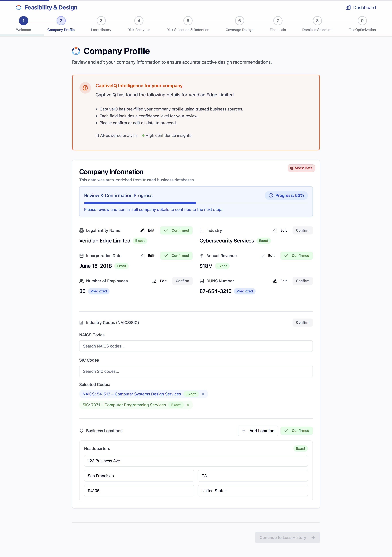Screen dimensions: 392x557
Task: Click Continue to Loss History button
Action: 287,537
